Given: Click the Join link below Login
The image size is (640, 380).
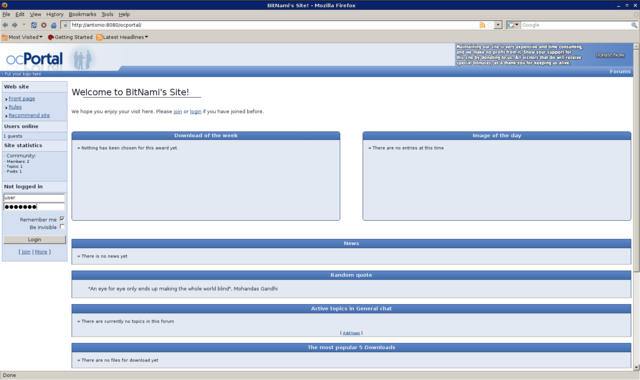Looking at the screenshot, I should [26, 252].
